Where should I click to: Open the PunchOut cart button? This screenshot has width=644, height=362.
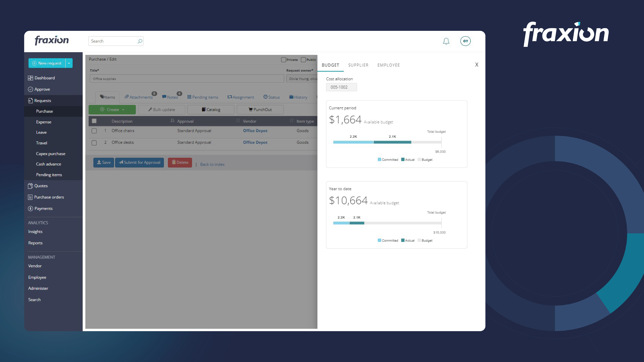click(x=260, y=109)
